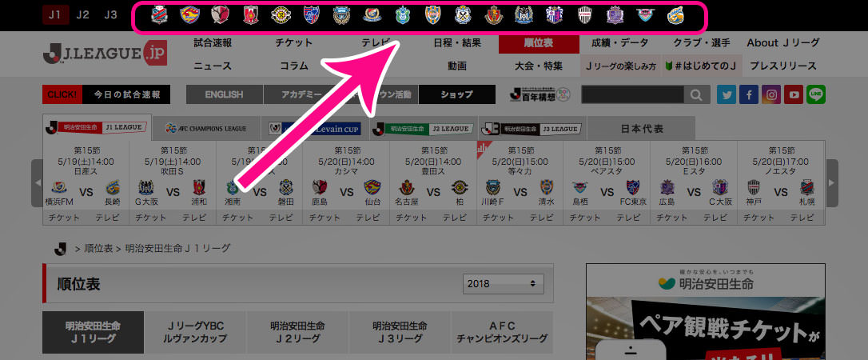Select the J3 LEAGUE match tab
The width and height of the screenshot is (868, 360).
[532, 129]
